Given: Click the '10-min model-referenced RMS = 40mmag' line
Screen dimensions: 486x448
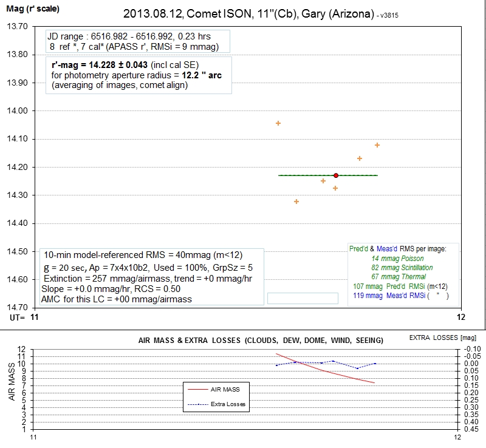Looking at the screenshot, I should (x=143, y=255).
